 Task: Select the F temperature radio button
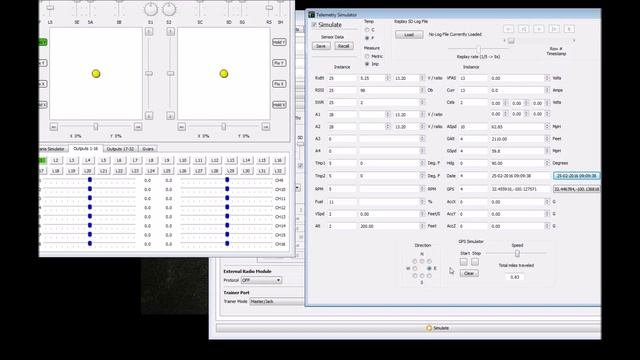click(367, 38)
